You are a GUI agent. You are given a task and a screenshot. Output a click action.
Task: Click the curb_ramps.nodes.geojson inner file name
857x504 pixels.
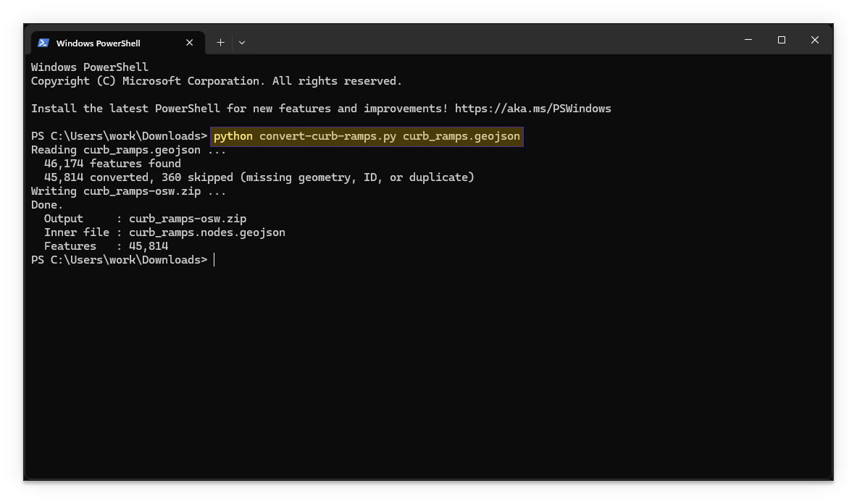click(206, 232)
